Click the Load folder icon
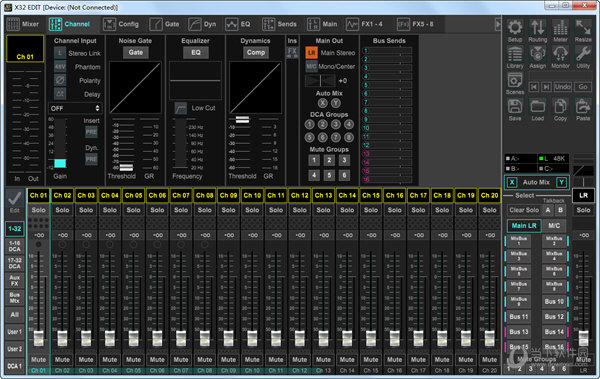Screen dimensions: 600x379 538,107
